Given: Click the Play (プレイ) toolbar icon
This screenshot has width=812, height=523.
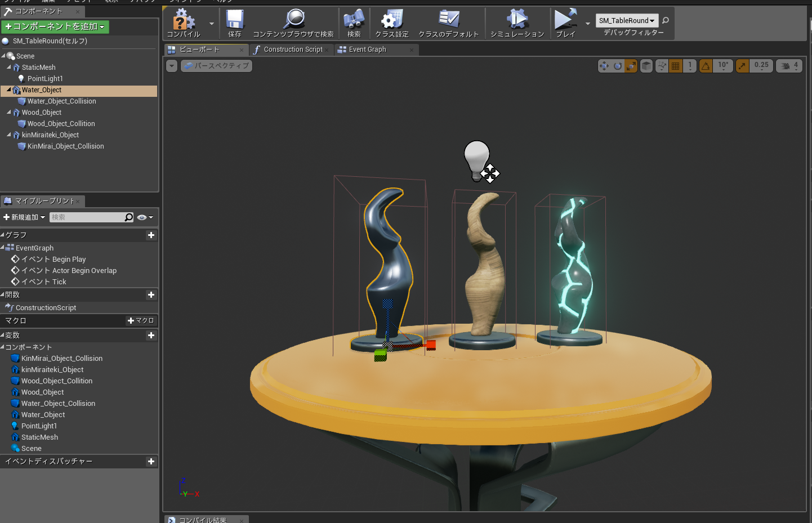Looking at the screenshot, I should pyautogui.click(x=565, y=20).
